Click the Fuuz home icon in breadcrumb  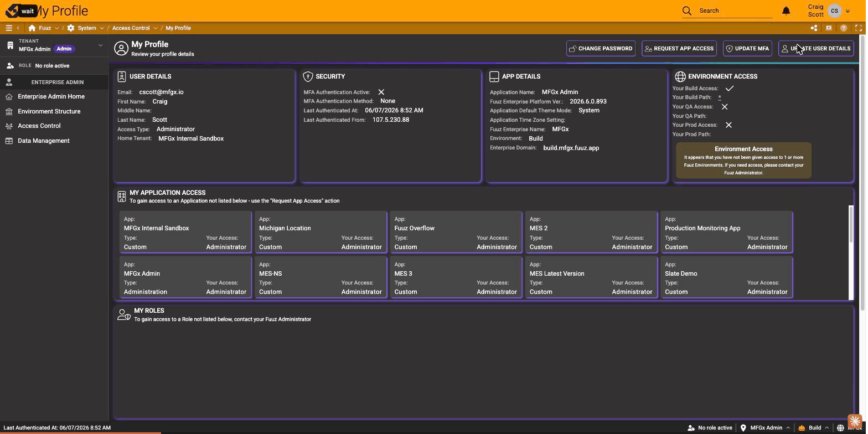(32, 28)
